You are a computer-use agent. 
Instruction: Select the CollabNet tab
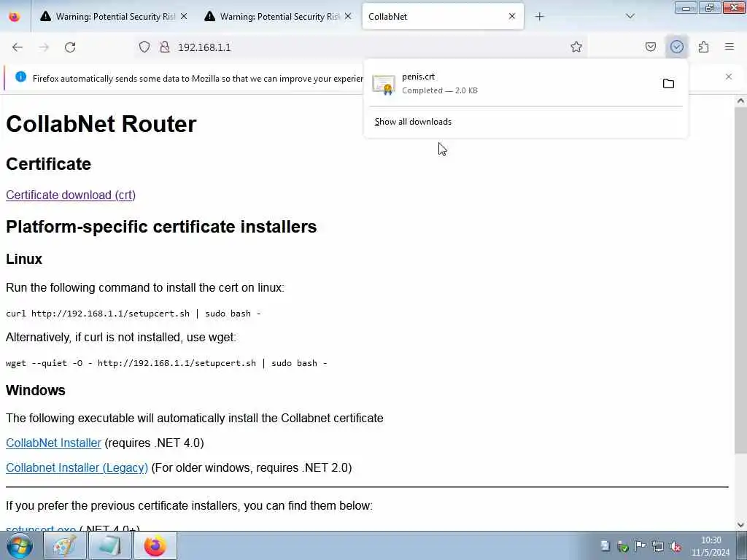[443, 16]
